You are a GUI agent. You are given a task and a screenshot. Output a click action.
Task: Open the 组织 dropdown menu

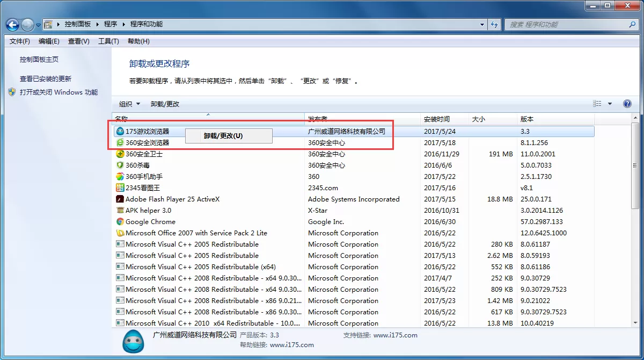(129, 104)
